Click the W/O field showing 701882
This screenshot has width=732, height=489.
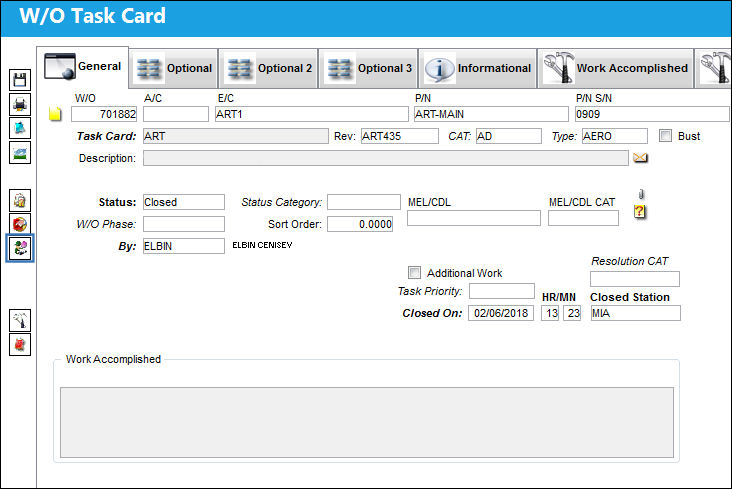click(104, 114)
